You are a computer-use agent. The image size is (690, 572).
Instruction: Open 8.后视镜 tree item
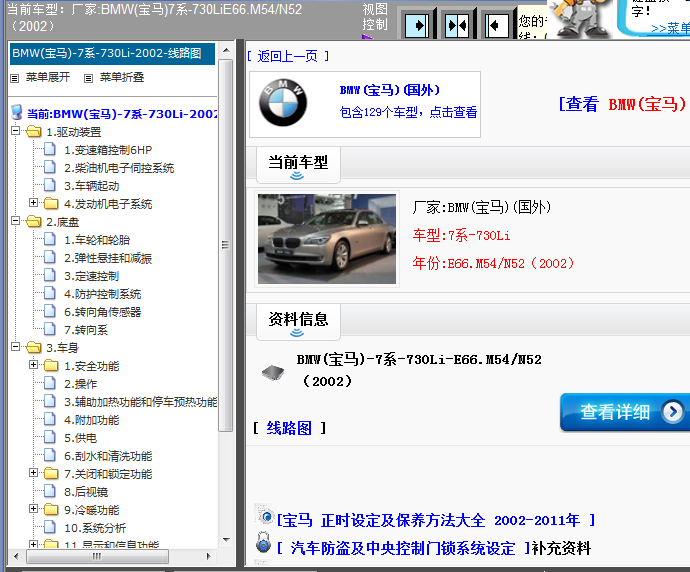point(86,492)
